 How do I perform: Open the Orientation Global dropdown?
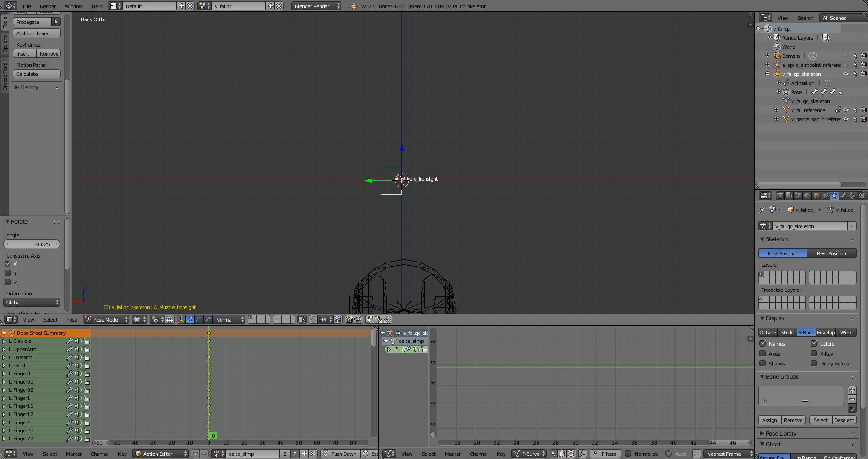[32, 302]
